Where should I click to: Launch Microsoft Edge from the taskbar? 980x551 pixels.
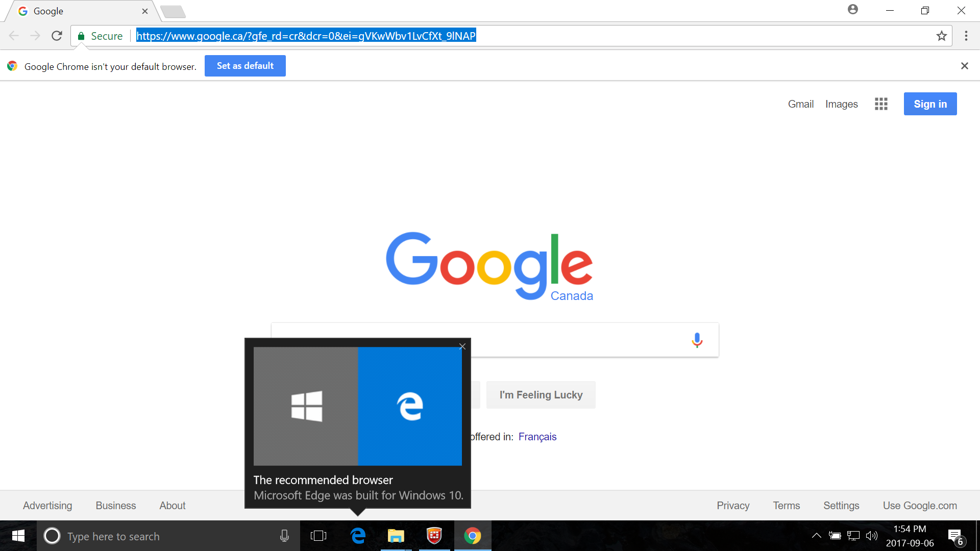358,536
